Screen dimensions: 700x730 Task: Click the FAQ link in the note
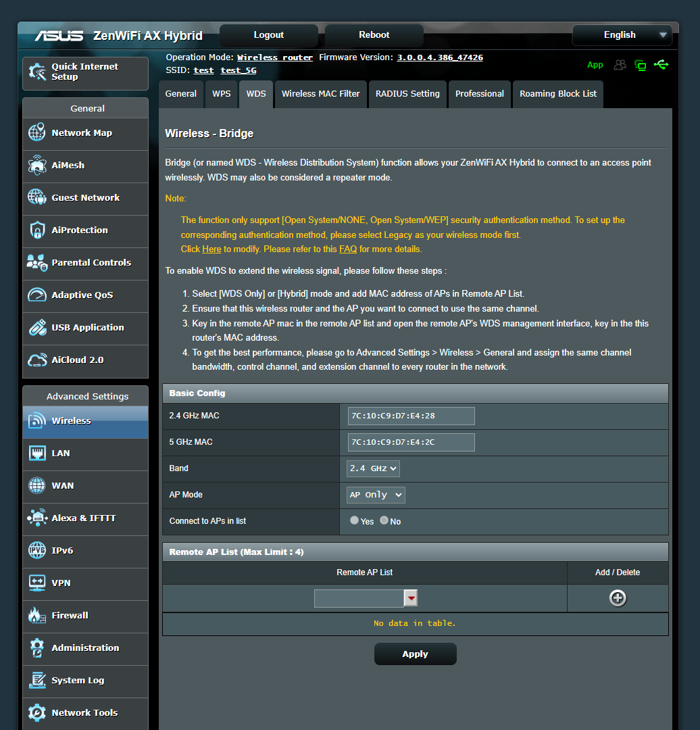coord(348,249)
